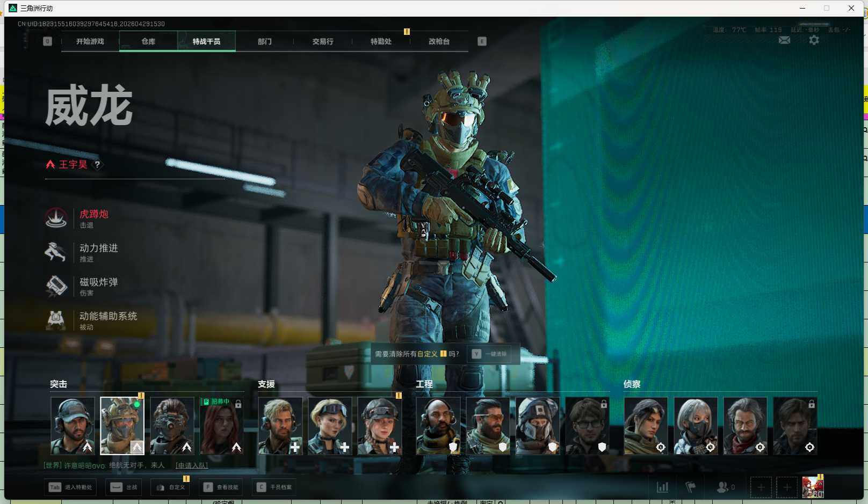This screenshot has height=504, width=868.
Task: Select the blonde 支援 operator with goggles
Action: (330, 426)
